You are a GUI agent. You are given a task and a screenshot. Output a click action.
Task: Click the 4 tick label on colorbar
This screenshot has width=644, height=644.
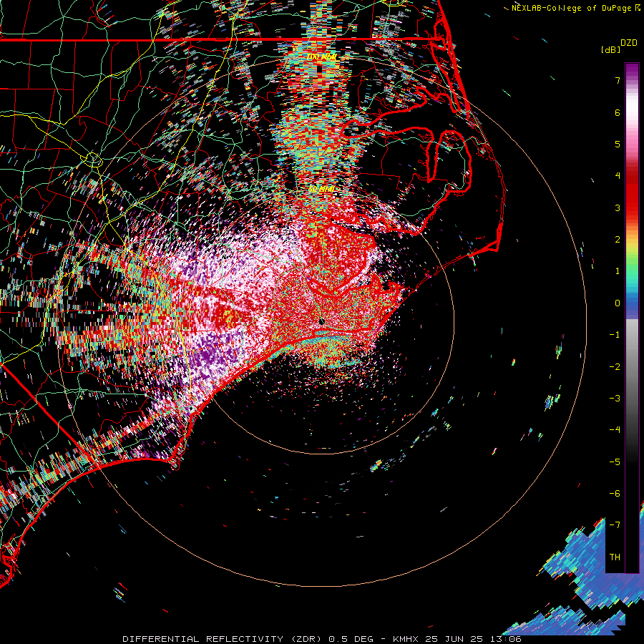(x=618, y=175)
